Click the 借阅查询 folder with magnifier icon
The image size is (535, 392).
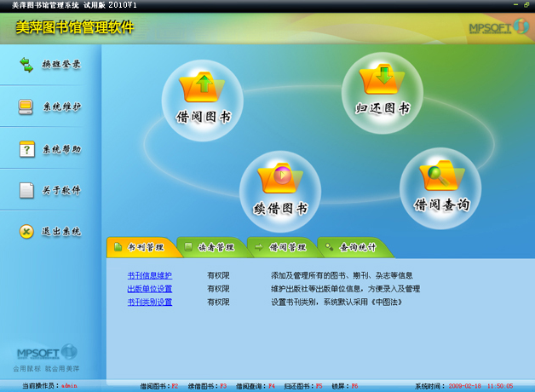(442, 175)
